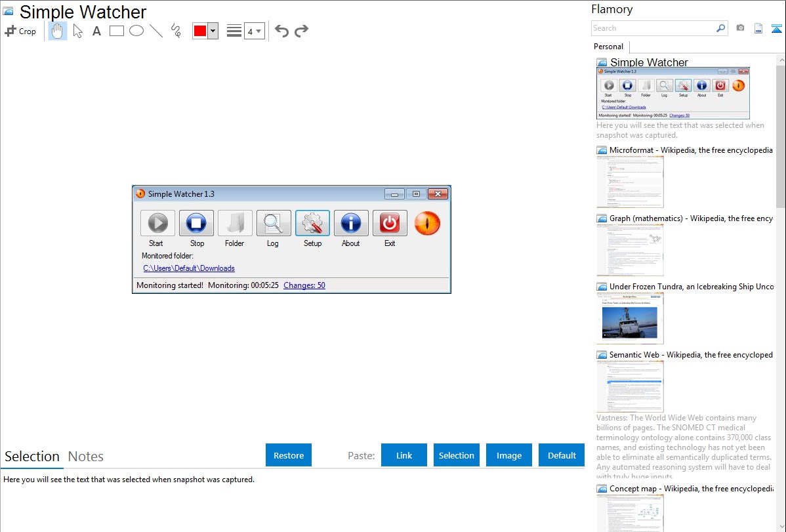786x532 pixels.
Task: Open the color picker dropdown arrow
Action: [x=213, y=31]
